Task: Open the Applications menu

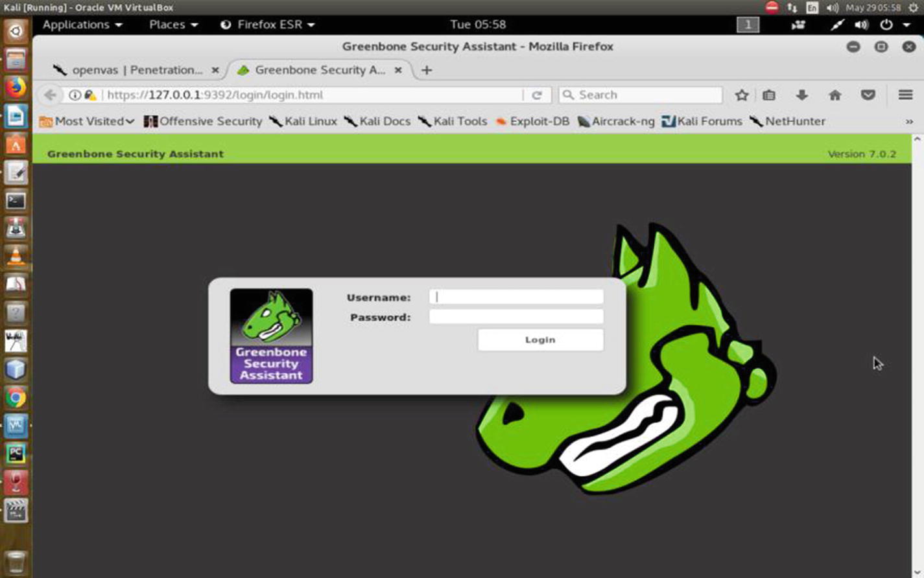Action: (82, 25)
